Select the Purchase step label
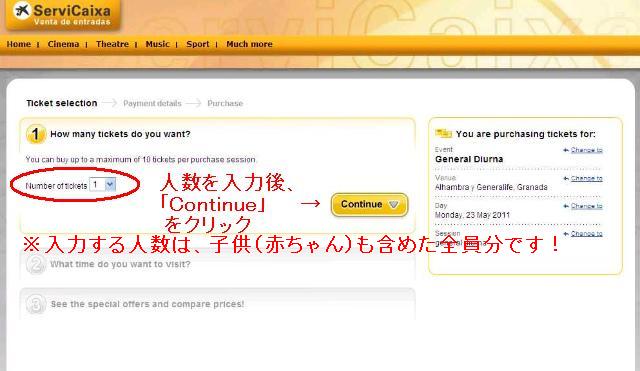640x371 pixels. point(225,104)
